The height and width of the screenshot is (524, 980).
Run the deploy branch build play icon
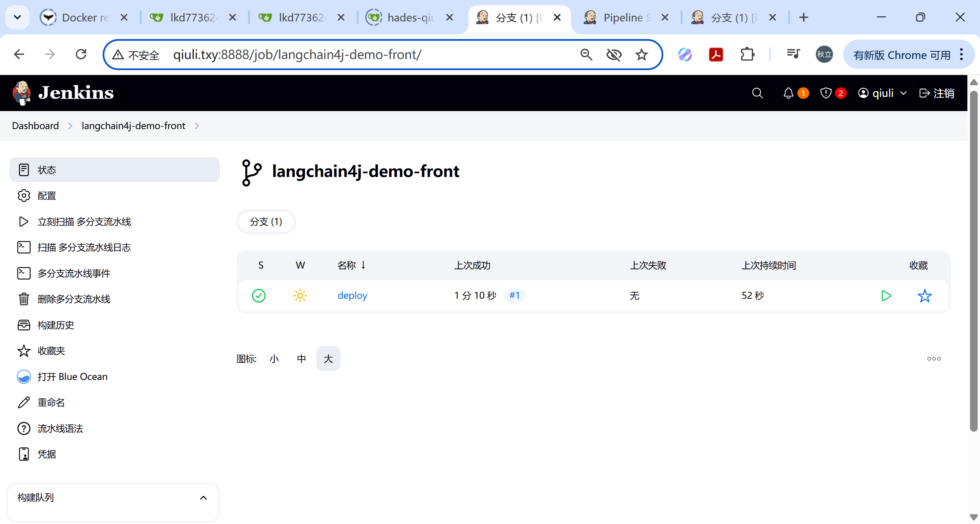coord(886,296)
